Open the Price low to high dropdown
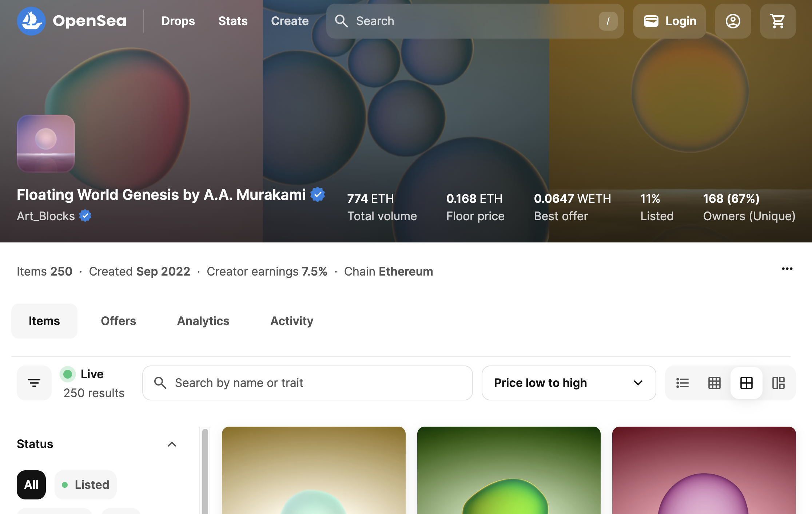The width and height of the screenshot is (812, 514). [569, 383]
